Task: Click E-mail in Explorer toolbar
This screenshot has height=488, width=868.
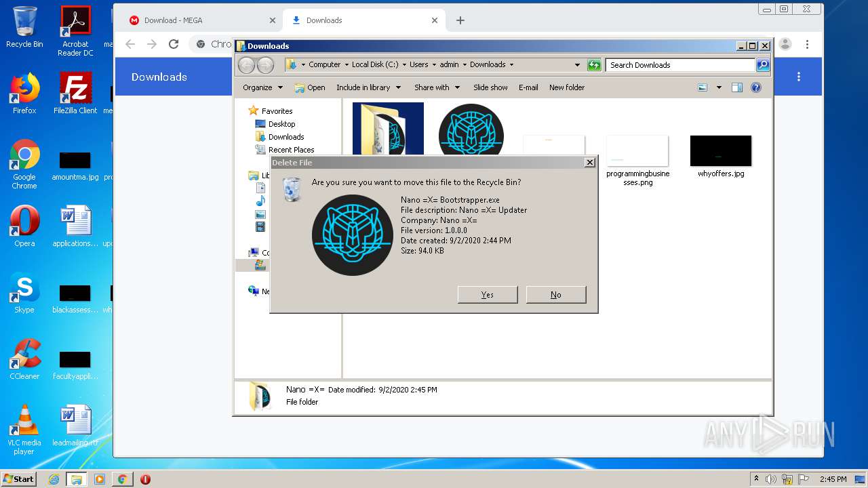Action: [528, 87]
